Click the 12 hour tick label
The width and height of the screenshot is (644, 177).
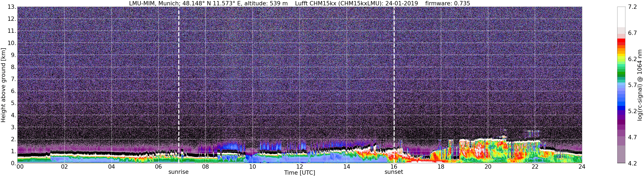tap(299, 167)
